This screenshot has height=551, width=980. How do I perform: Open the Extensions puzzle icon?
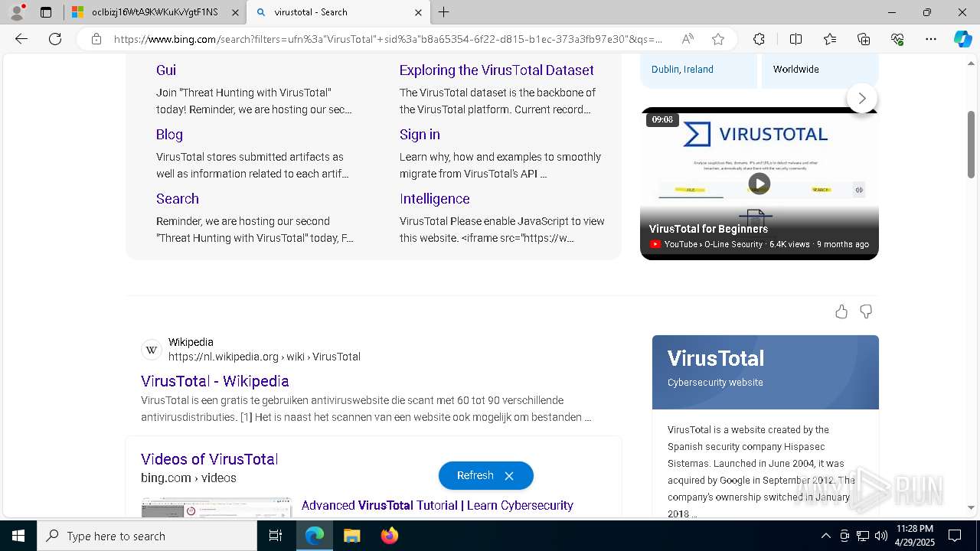tap(759, 39)
